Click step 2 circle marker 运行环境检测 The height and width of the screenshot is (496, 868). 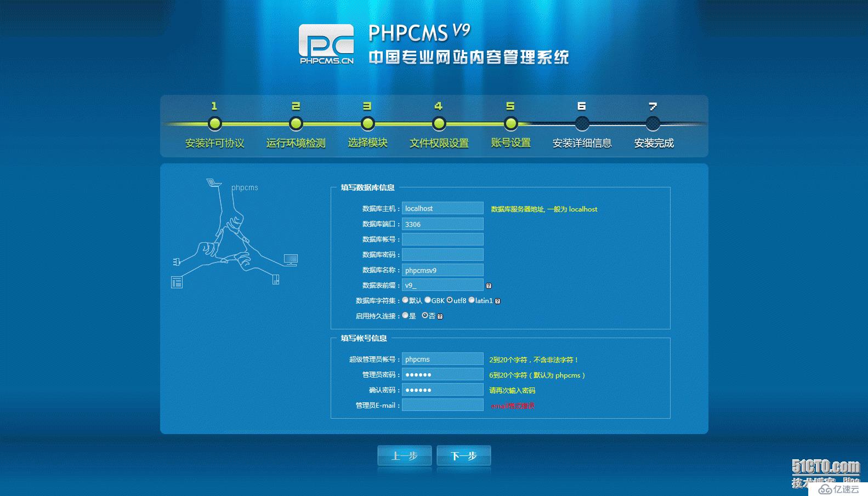[x=296, y=124]
